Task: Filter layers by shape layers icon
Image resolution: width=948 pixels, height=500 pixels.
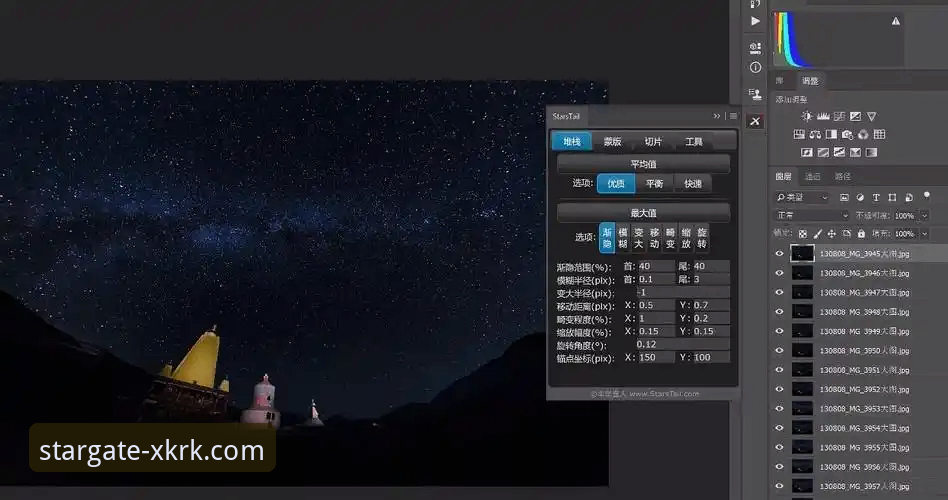Action: 892,197
